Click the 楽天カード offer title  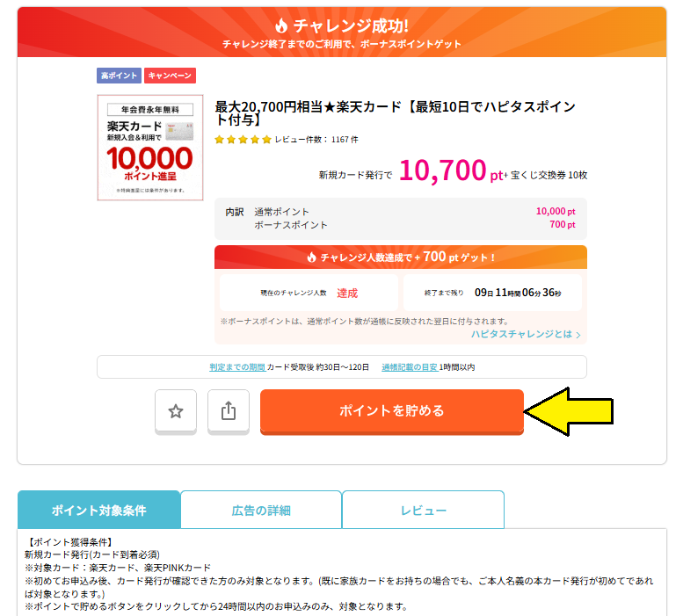[396, 113]
